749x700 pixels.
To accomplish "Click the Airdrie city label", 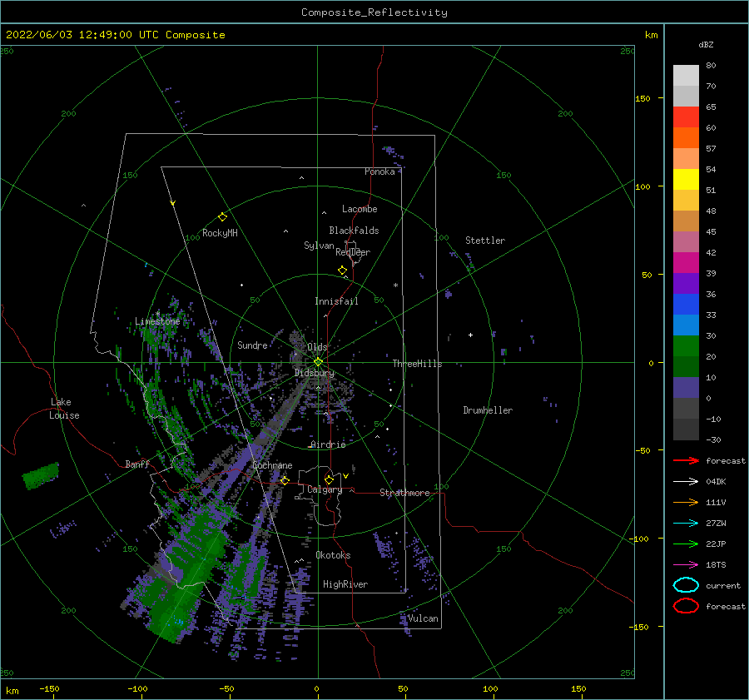I will [328, 444].
